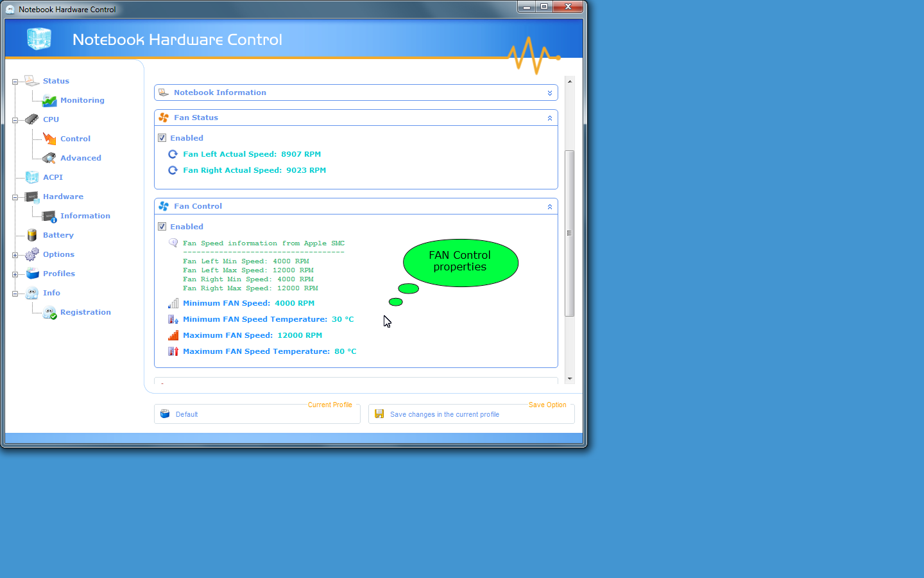This screenshot has width=924, height=578.
Task: Select Hardware Information in the tree
Action: (85, 216)
